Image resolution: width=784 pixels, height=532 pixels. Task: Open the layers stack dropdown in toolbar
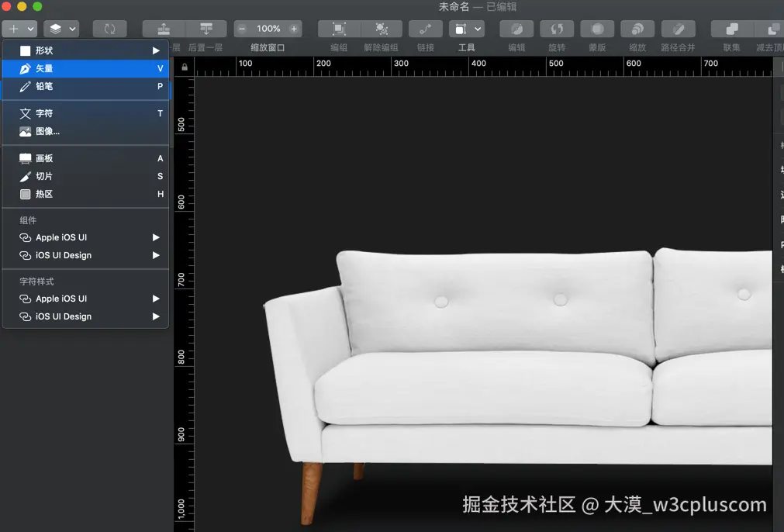61,29
